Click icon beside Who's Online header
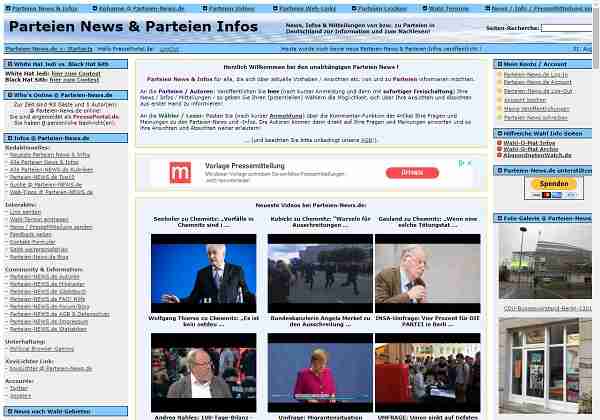Screen dimensions: 600x420 coord(10,95)
